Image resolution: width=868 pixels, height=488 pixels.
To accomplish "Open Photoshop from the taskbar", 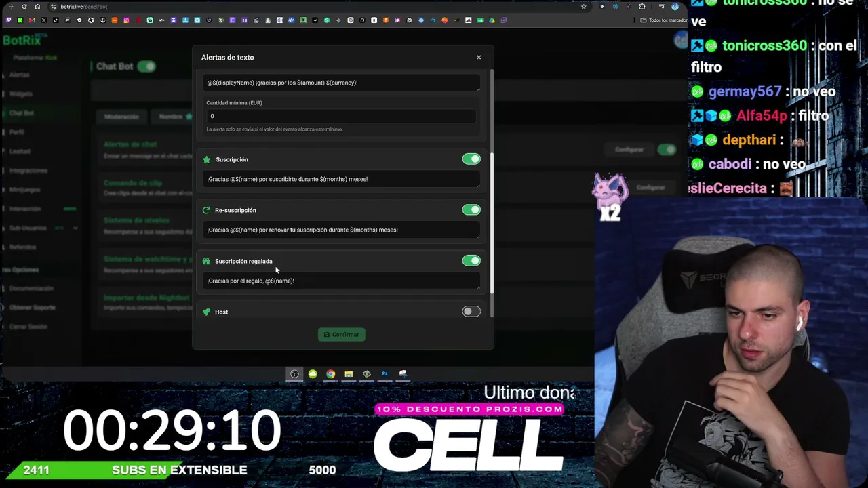I will (x=384, y=373).
